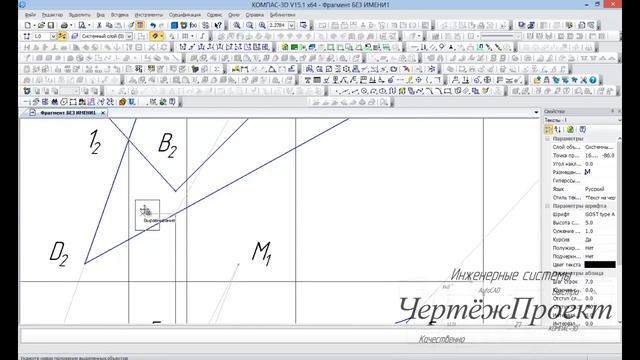Switch to Фрагмент БЕЗ ИМЕНИ1 tab
640x360 pixels.
click(x=67, y=113)
